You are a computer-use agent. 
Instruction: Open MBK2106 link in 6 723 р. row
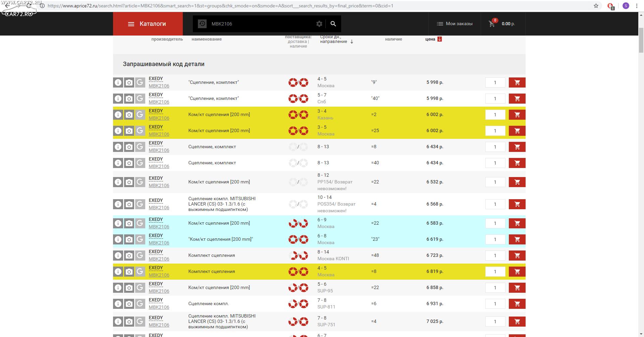159,259
